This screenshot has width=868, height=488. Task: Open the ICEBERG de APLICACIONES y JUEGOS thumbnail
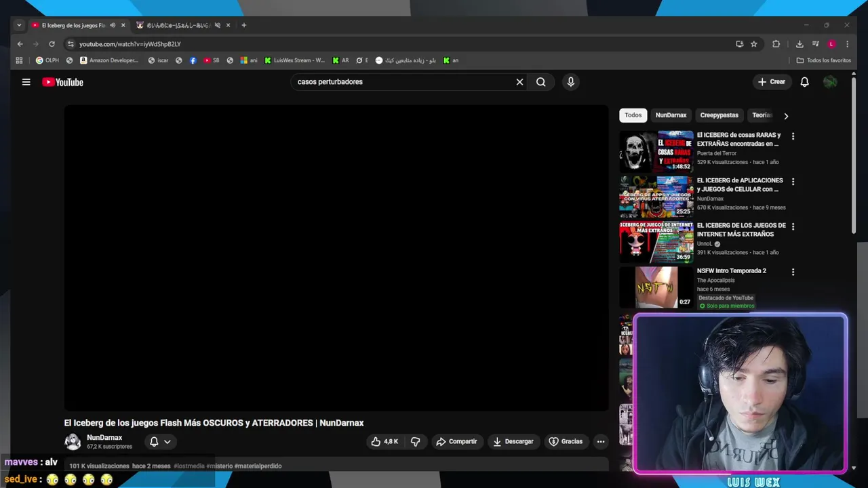click(x=656, y=197)
